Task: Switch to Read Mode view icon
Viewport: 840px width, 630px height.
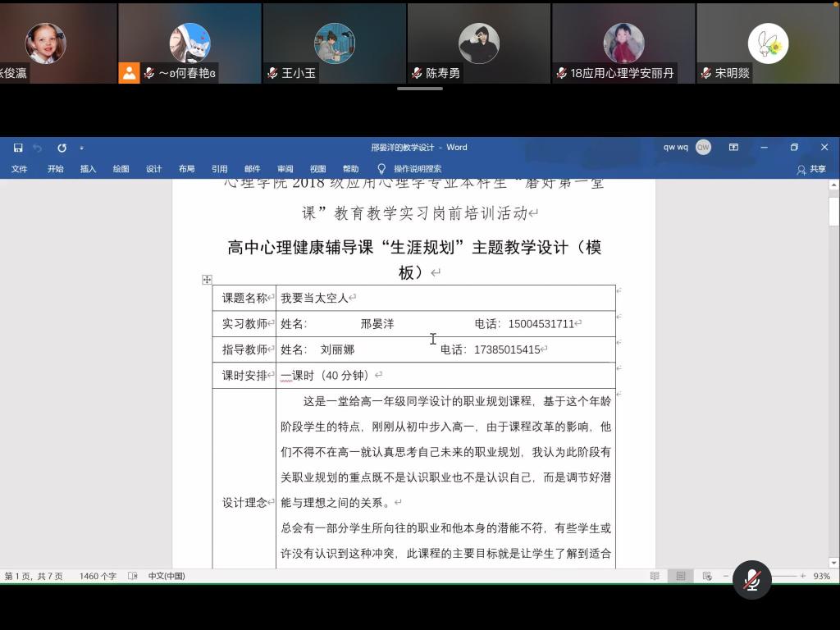Action: point(655,576)
